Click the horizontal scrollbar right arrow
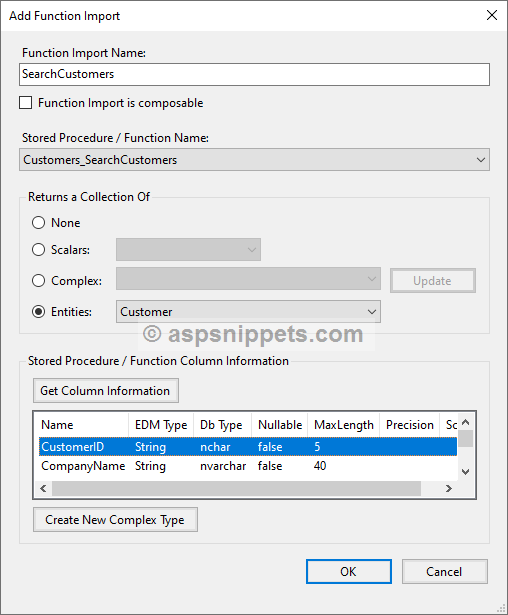Viewport: 508px width, 615px height. tap(448, 488)
